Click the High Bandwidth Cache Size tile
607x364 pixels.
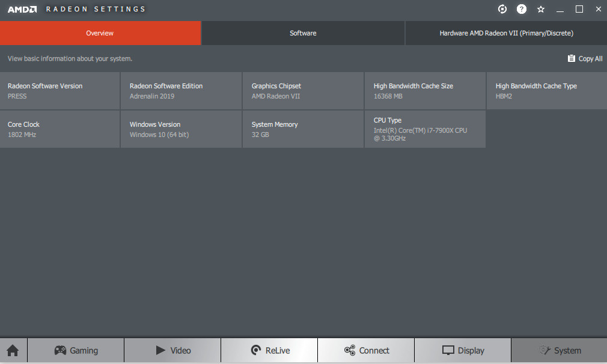pyautogui.click(x=425, y=91)
